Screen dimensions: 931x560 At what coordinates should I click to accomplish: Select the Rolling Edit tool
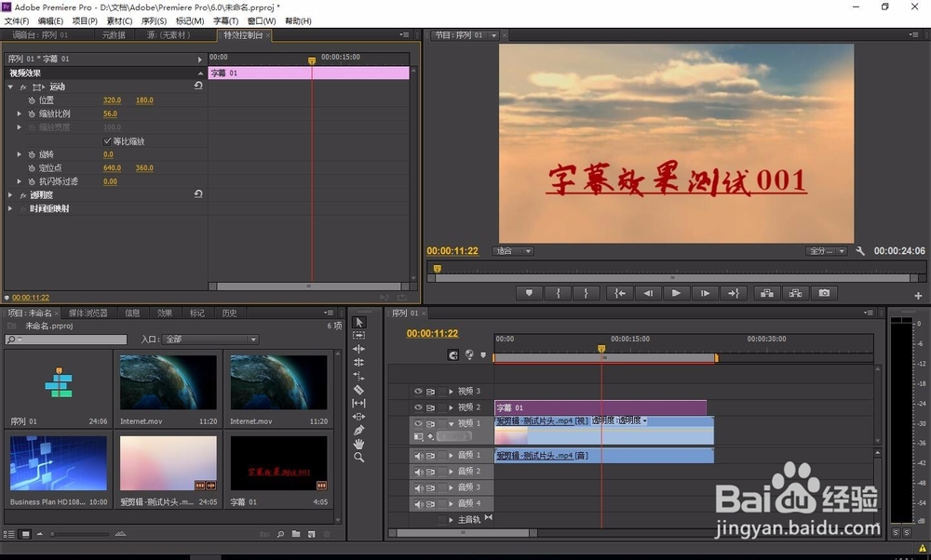pos(358,363)
